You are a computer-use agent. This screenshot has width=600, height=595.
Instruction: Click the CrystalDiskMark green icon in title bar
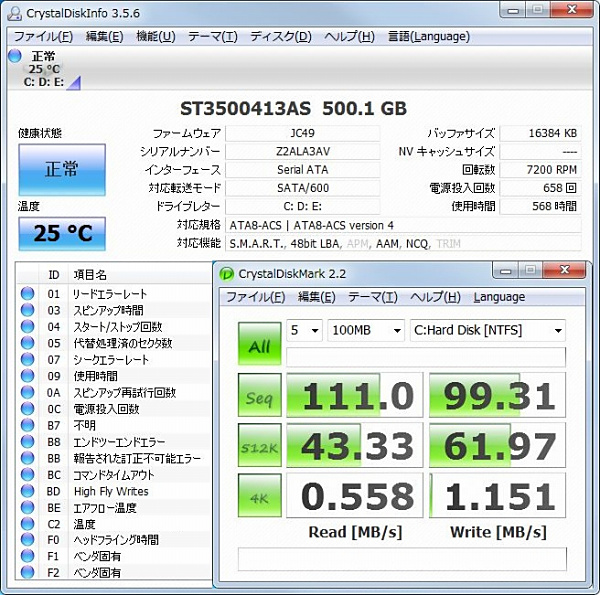coord(227,274)
